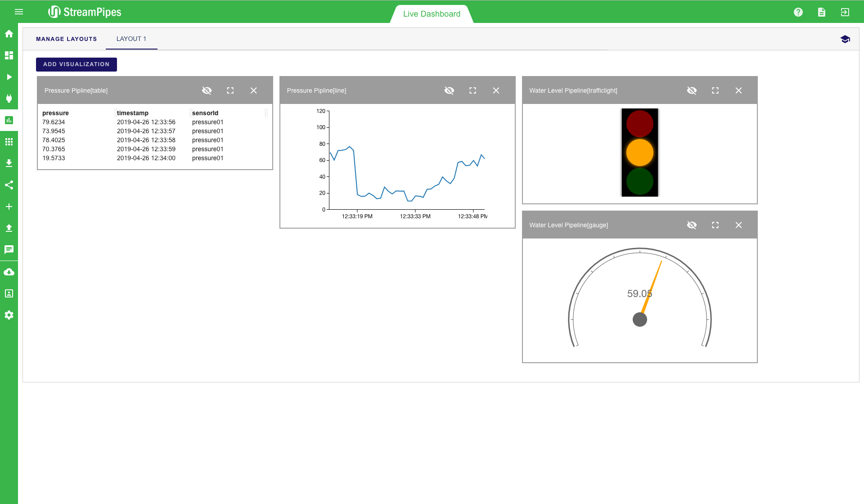
Task: Click the graduation cap tutorial icon
Action: (845, 39)
